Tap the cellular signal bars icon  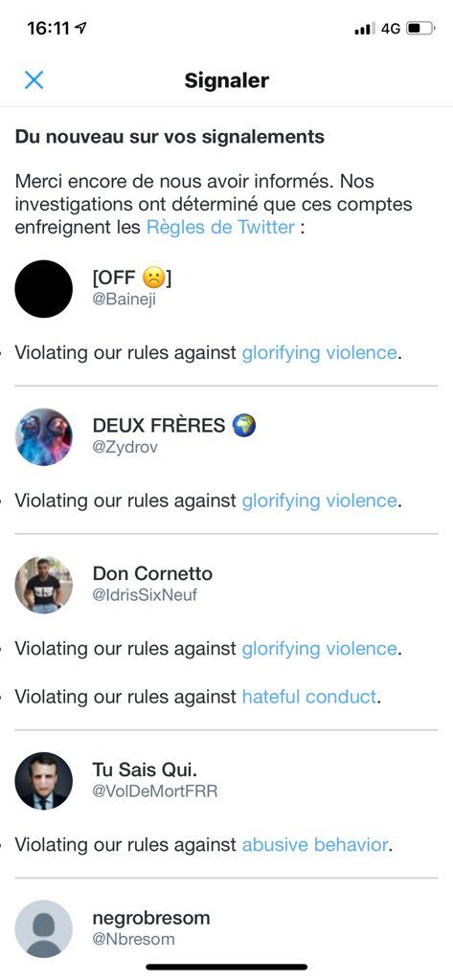click(x=365, y=29)
